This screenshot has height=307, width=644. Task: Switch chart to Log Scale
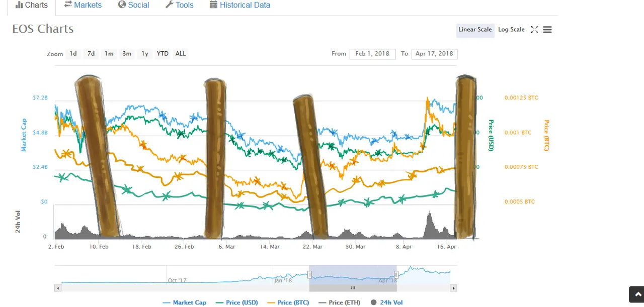(x=511, y=30)
